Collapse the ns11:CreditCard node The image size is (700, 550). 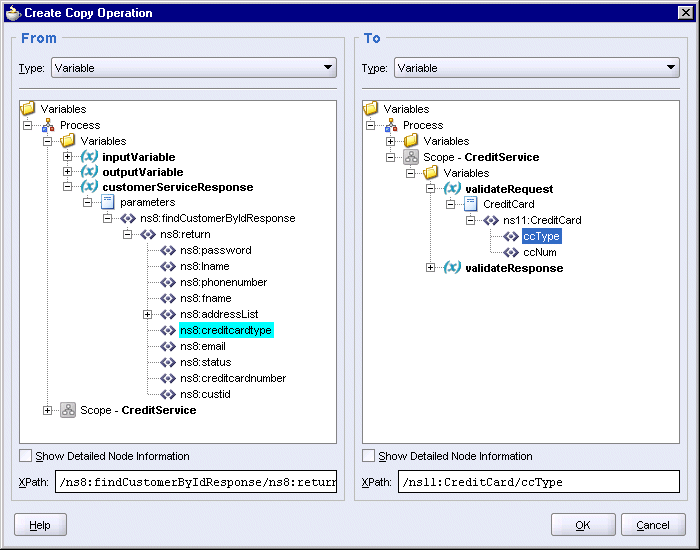point(471,220)
